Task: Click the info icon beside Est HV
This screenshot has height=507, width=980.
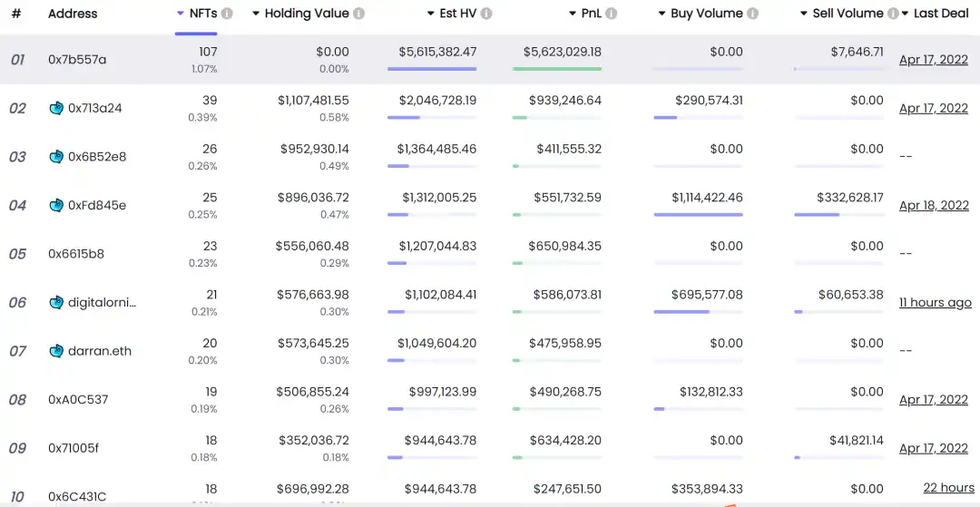Action: [487, 14]
